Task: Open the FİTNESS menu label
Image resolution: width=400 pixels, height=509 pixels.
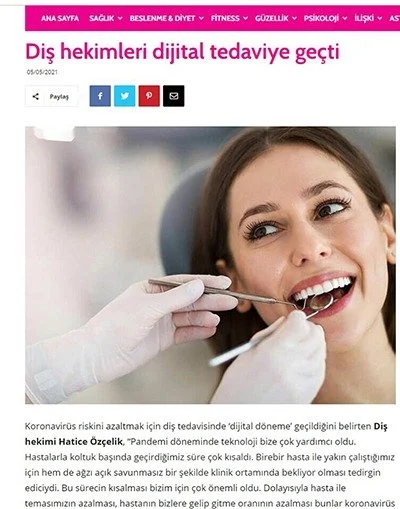Action: pos(225,18)
